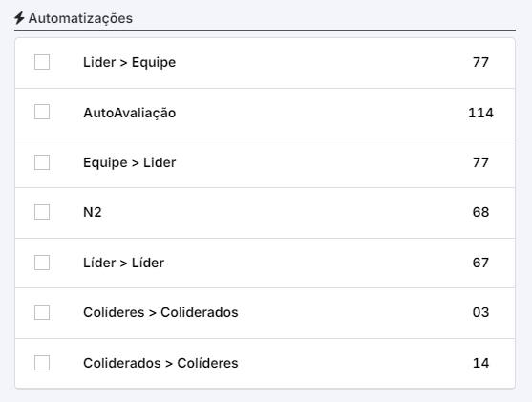
Task: Select the Colíderes > Coliderados label
Action: click(x=160, y=312)
